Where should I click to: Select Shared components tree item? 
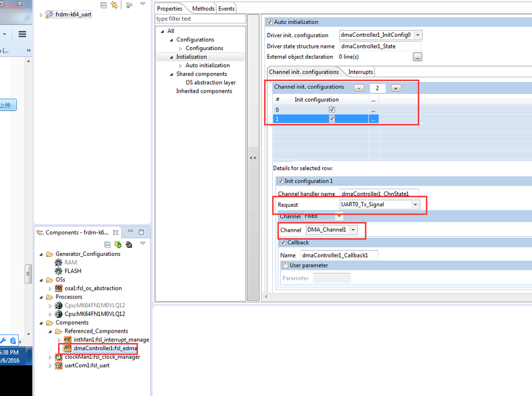click(x=201, y=74)
